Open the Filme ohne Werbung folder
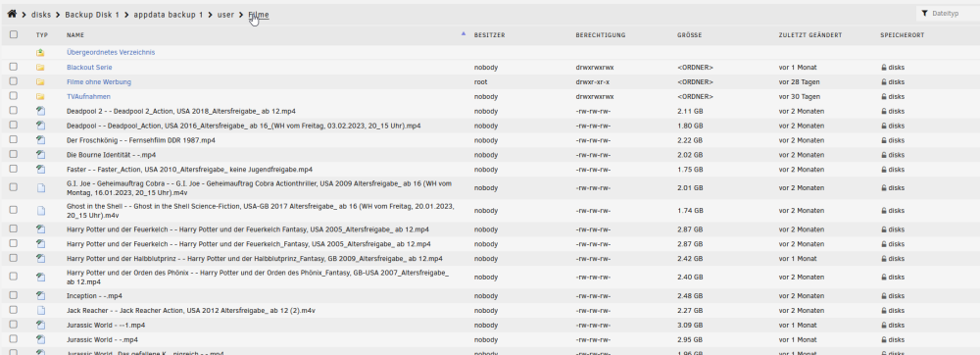 99,81
